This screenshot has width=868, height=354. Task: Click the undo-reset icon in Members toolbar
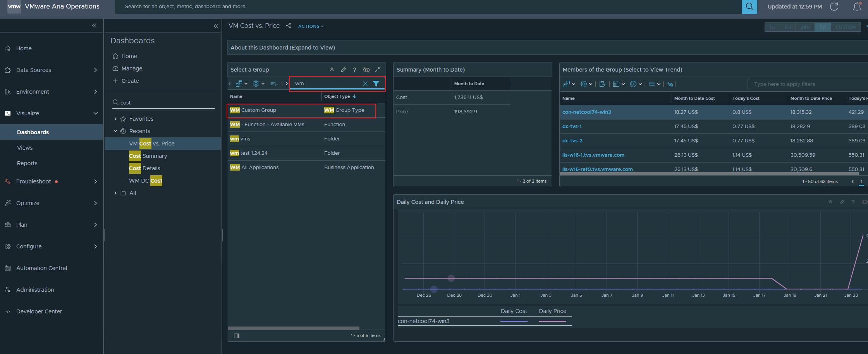tap(670, 84)
